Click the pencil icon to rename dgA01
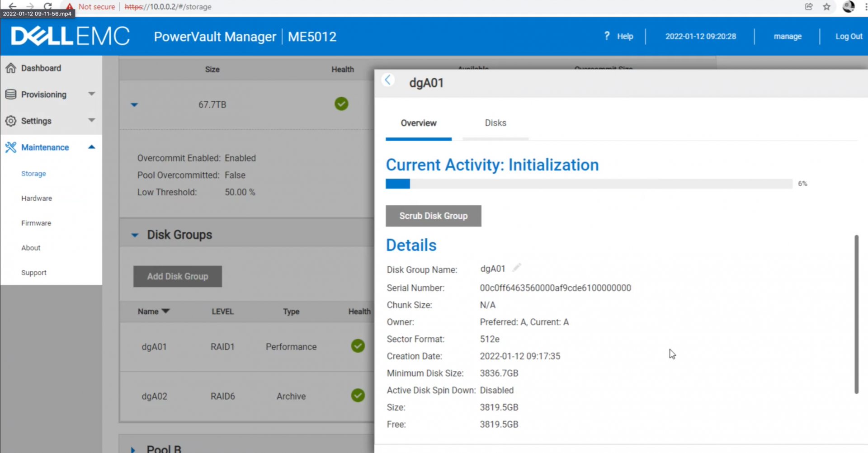868x453 pixels. coord(516,268)
